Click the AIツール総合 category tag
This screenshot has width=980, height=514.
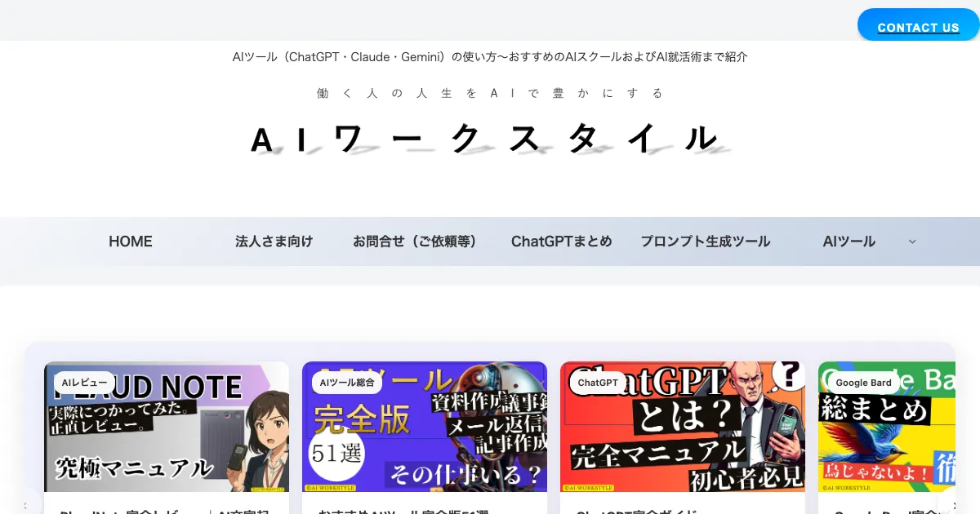pyautogui.click(x=347, y=383)
